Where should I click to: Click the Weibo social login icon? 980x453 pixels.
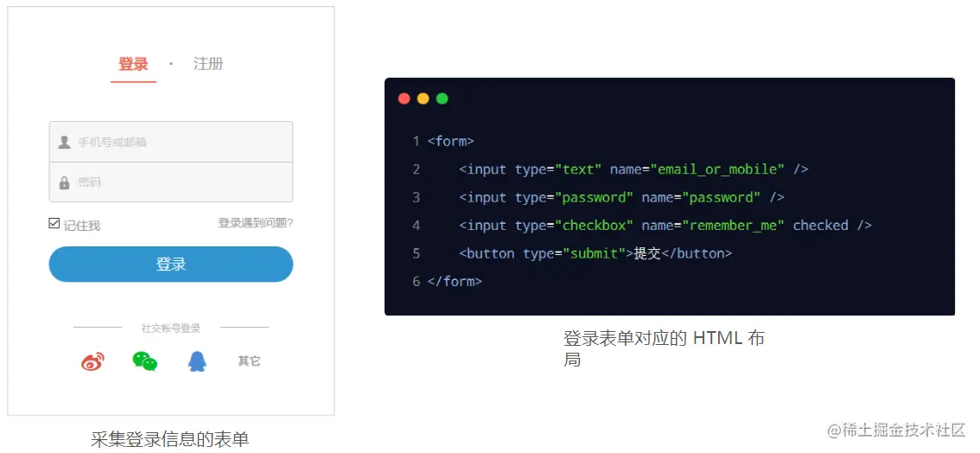tap(92, 361)
